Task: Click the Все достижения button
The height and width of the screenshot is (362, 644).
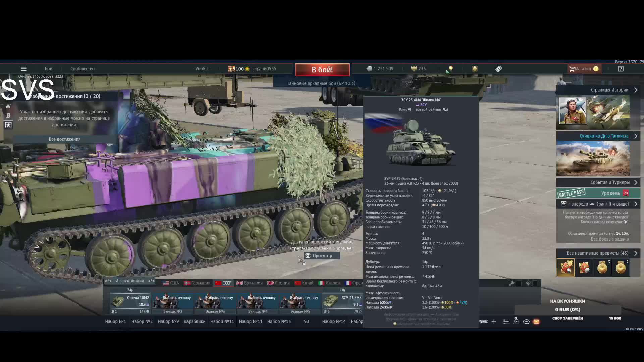Action: click(65, 139)
